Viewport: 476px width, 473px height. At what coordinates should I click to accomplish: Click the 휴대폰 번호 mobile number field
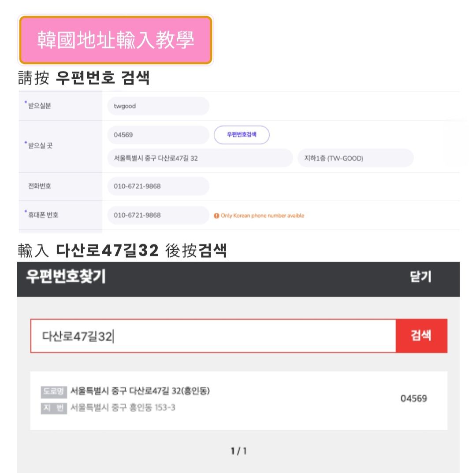coord(158,215)
